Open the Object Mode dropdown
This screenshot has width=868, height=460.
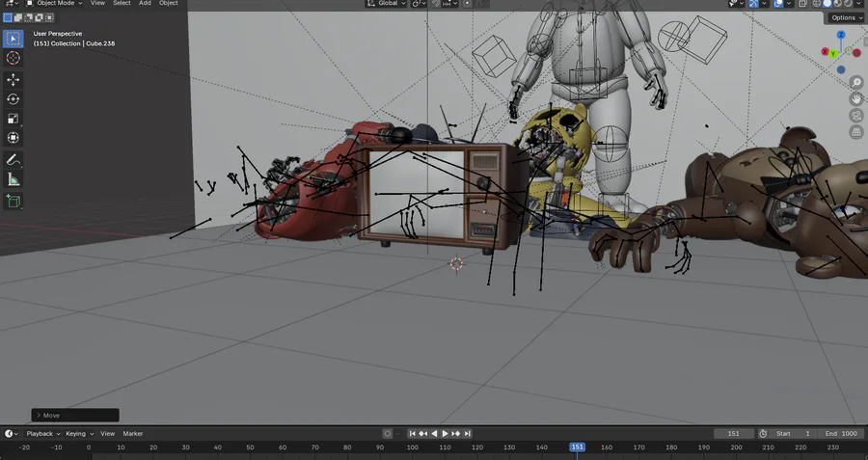tap(55, 3)
